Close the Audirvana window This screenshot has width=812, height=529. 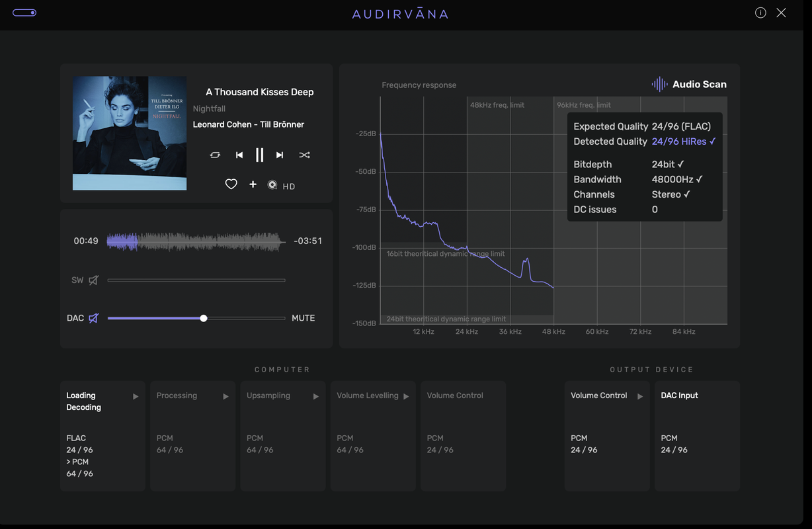tap(781, 13)
